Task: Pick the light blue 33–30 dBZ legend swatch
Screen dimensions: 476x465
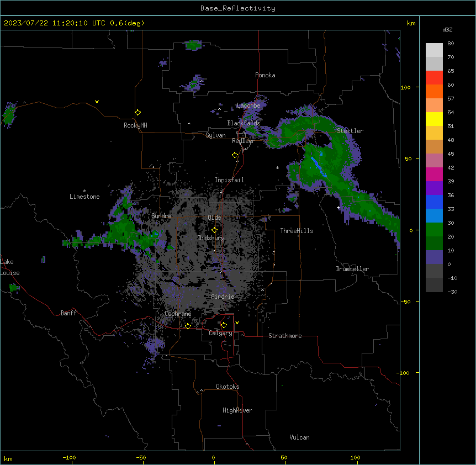Action: click(434, 216)
